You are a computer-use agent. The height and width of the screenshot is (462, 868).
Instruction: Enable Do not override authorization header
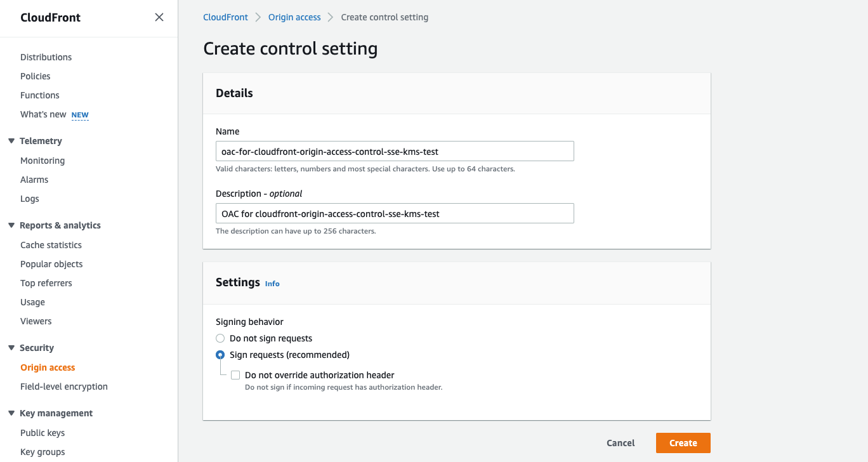click(x=235, y=375)
